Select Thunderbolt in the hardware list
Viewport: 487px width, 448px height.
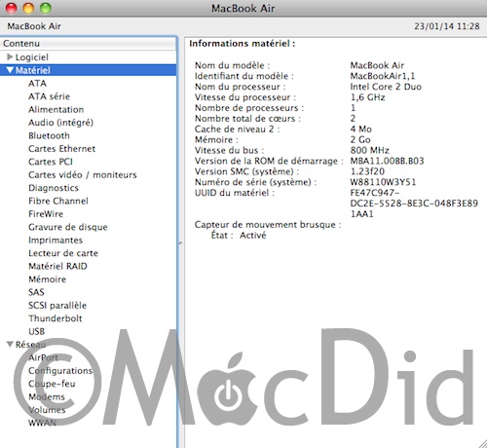point(56,318)
